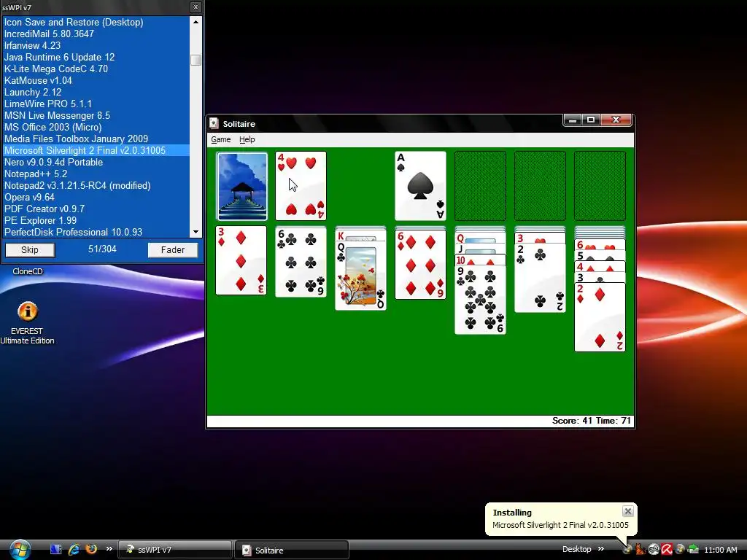This screenshot has width=747, height=560.
Task: Select the 6 of diamonds card
Action: click(420, 265)
